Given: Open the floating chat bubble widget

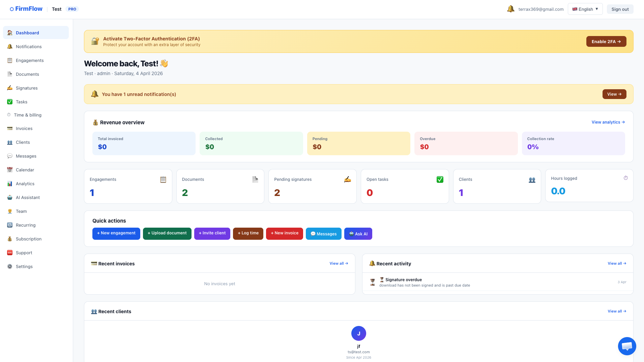Looking at the screenshot, I should [627, 346].
